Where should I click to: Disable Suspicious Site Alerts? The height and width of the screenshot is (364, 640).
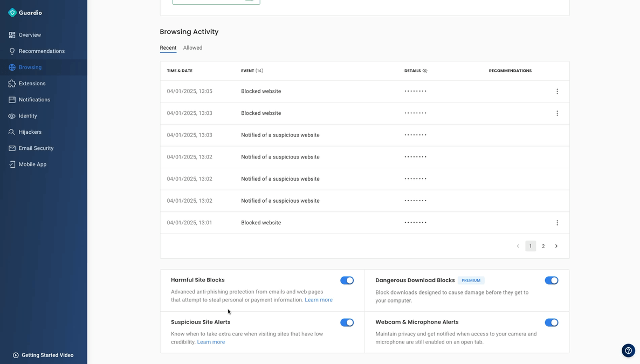click(x=347, y=322)
